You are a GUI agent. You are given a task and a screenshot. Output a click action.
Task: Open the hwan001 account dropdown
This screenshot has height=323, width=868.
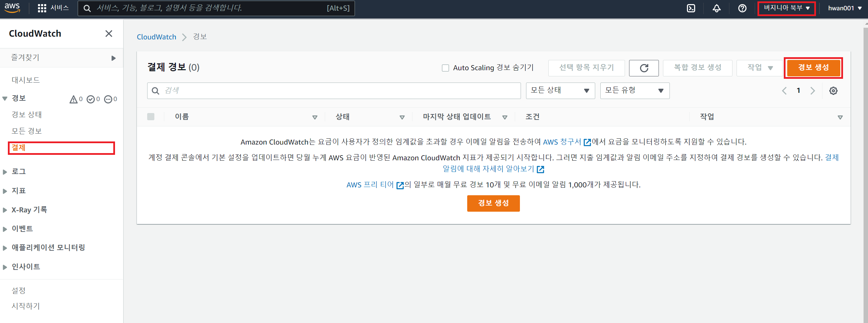click(x=845, y=8)
